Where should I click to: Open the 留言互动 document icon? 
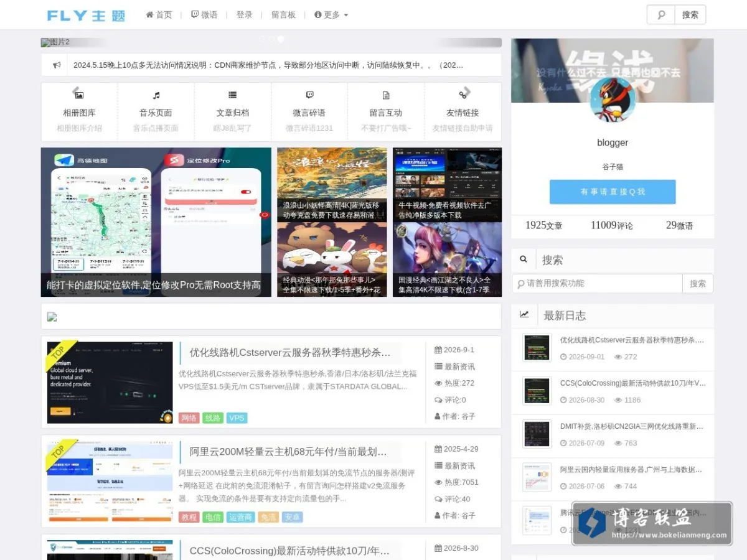coord(386,95)
